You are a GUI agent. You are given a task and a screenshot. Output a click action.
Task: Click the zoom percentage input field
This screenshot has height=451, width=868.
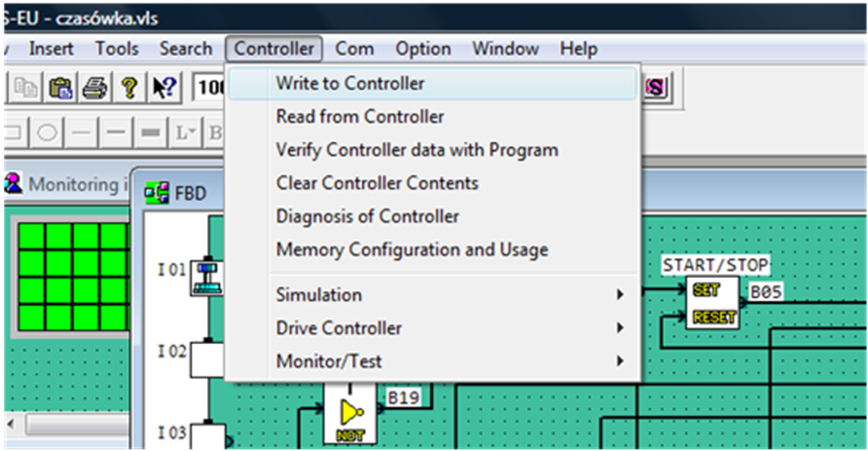[208, 87]
